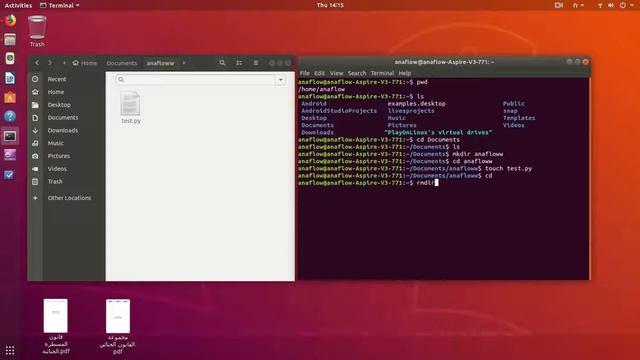Open the terminal Help menu
Image resolution: width=640 pixels, height=360 pixels.
click(x=404, y=73)
